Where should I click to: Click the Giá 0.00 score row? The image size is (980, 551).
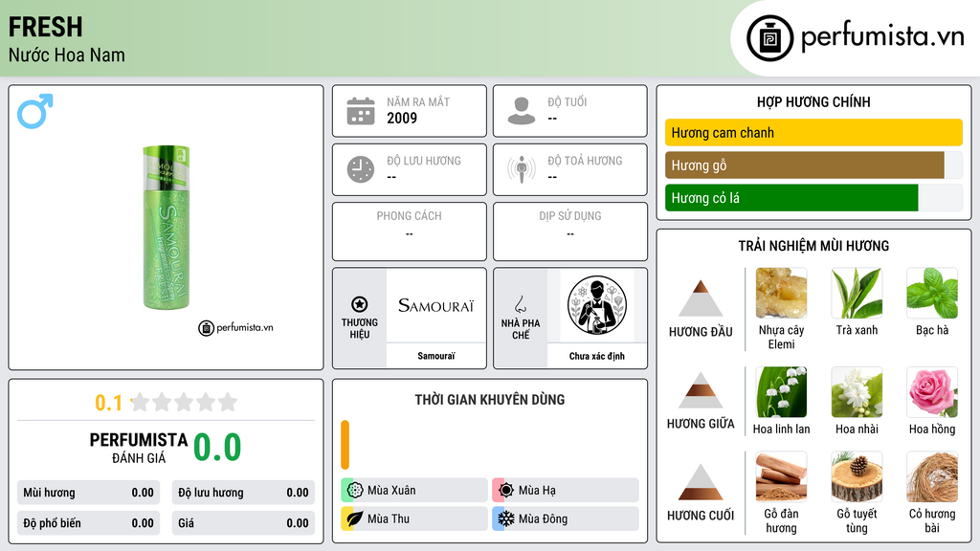coord(243,523)
